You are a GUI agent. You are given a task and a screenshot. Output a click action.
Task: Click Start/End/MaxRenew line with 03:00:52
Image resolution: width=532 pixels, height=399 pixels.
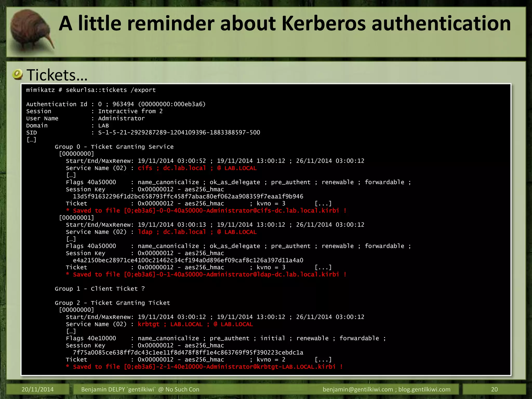tap(215, 161)
